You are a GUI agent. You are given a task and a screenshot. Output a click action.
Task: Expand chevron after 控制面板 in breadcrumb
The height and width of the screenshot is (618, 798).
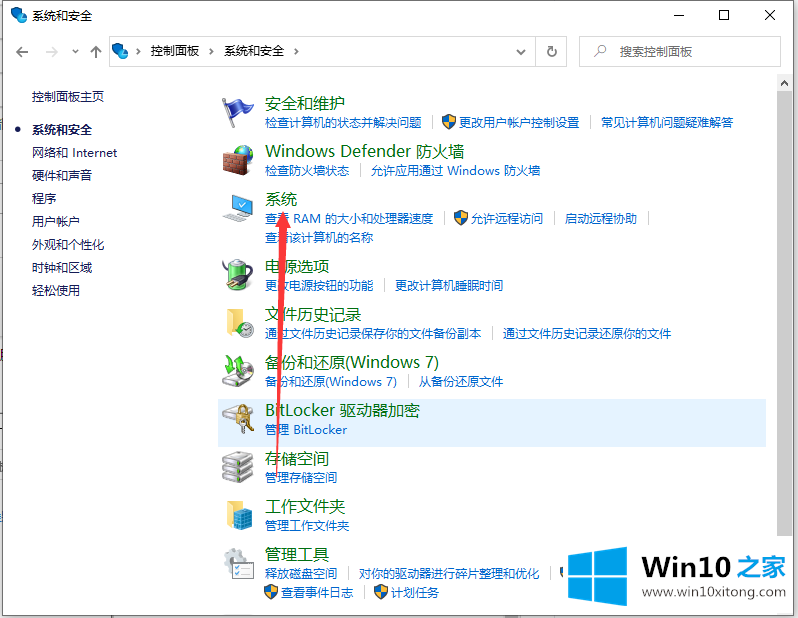[x=211, y=51]
